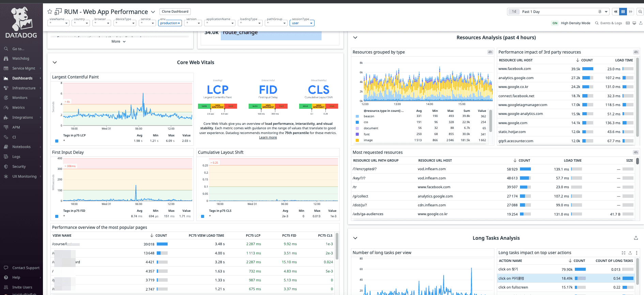Toggle the beacon legend color box
This screenshot has height=295, width=644.
[x=357, y=116]
